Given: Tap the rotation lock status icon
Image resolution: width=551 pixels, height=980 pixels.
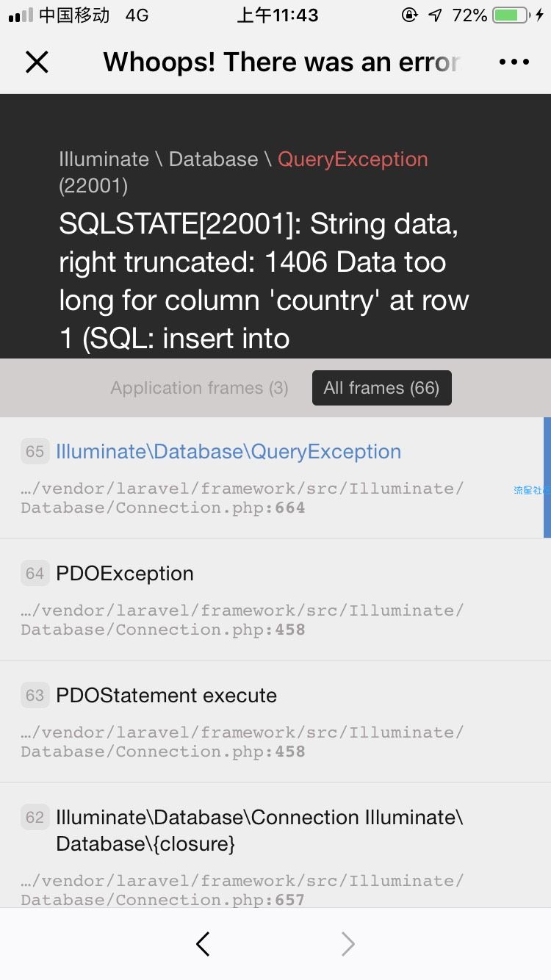Looking at the screenshot, I should [x=409, y=15].
